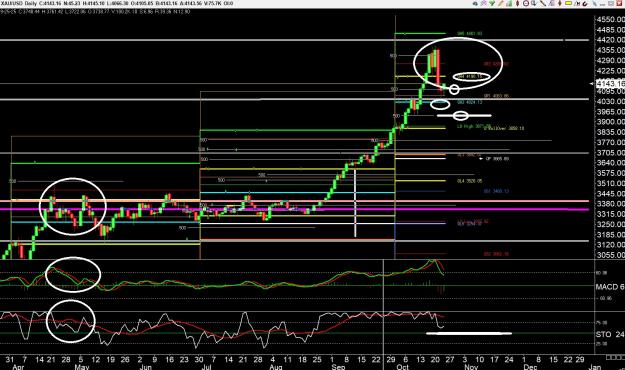Viewport: 625px width, 370px height.
Task: Click the Jul month label on time axis
Action: [206, 367]
